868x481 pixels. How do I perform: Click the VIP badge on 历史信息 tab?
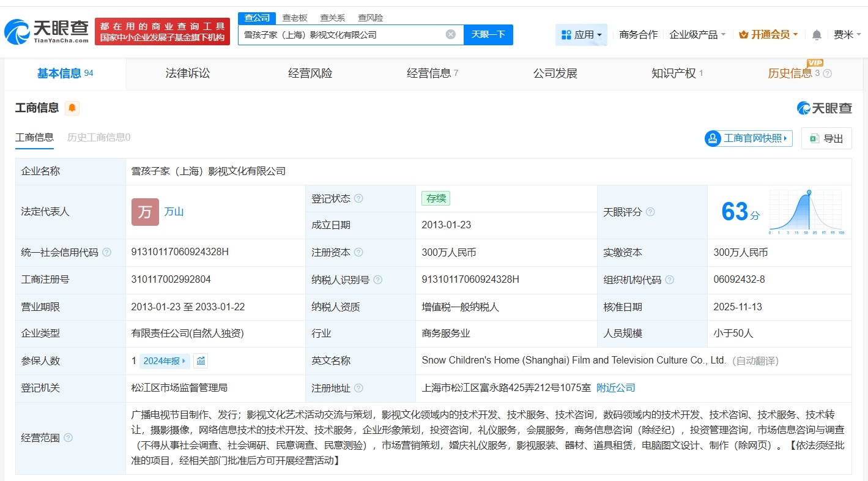pyautogui.click(x=815, y=64)
